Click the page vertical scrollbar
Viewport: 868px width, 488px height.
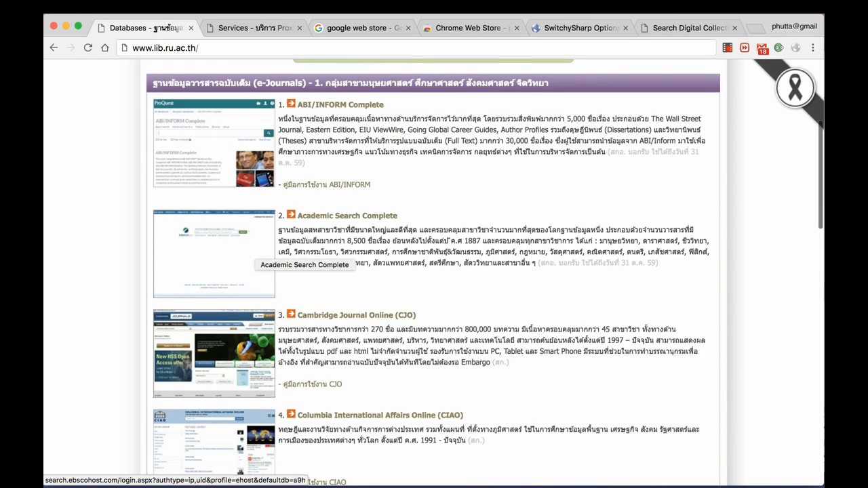tap(821, 176)
